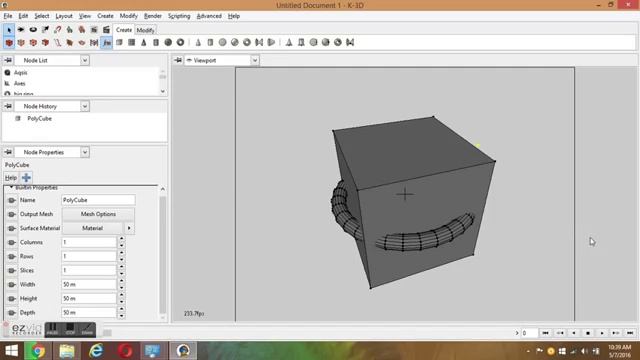Image resolution: width=640 pixels, height=360 pixels.
Task: Activate the Move tool with horizontal arrows
Action: (x=21, y=30)
